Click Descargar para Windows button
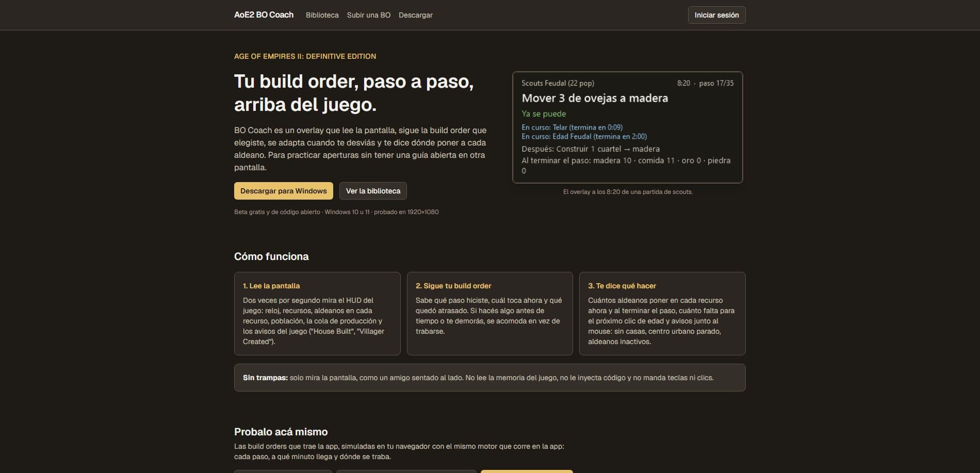 pos(284,191)
